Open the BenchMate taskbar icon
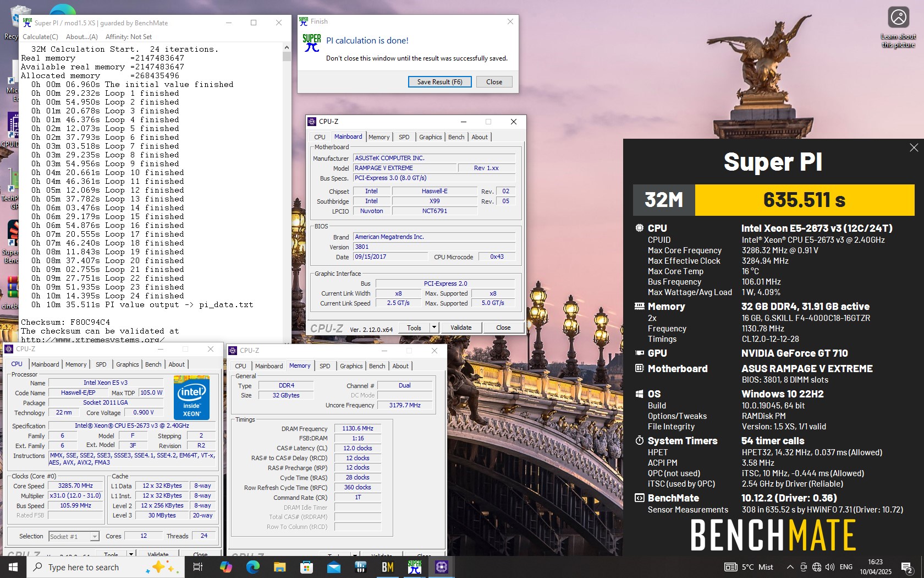This screenshot has height=578, width=924. tap(387, 567)
